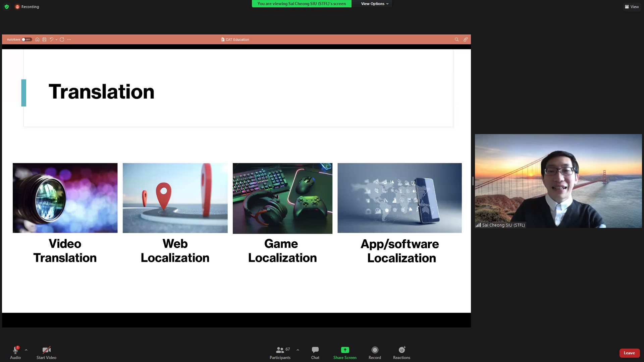Click the red Recording indicator
This screenshot has width=644, height=362.
click(x=27, y=7)
